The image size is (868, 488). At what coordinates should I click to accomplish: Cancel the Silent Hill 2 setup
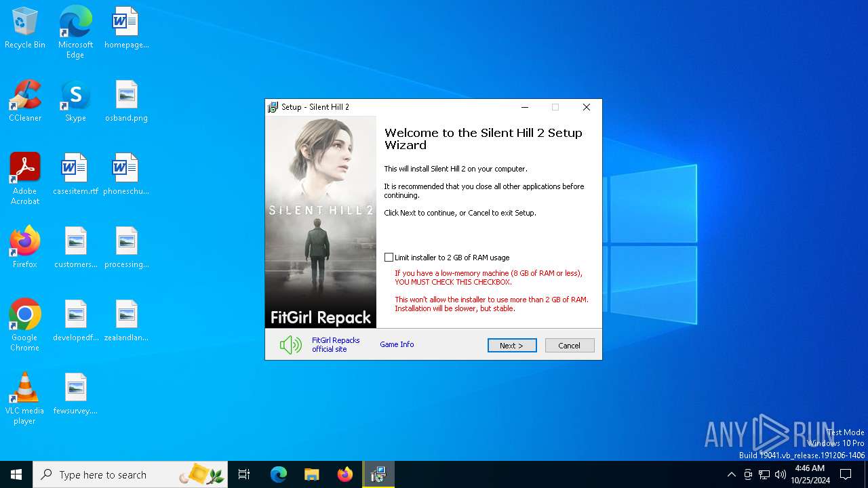(570, 346)
